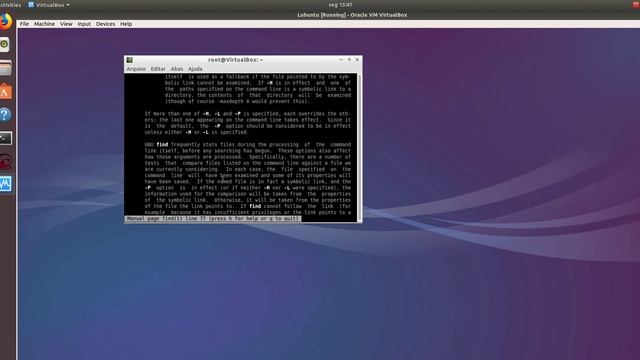Open the terminal's Editar menu

click(x=158, y=69)
